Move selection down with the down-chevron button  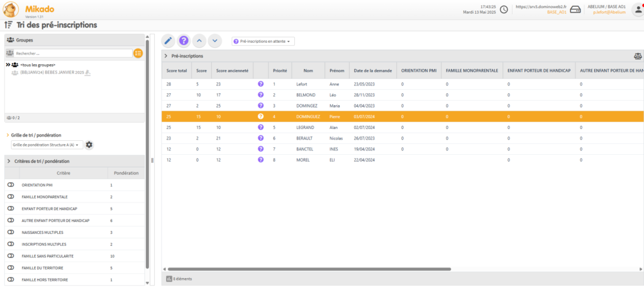[x=215, y=41]
